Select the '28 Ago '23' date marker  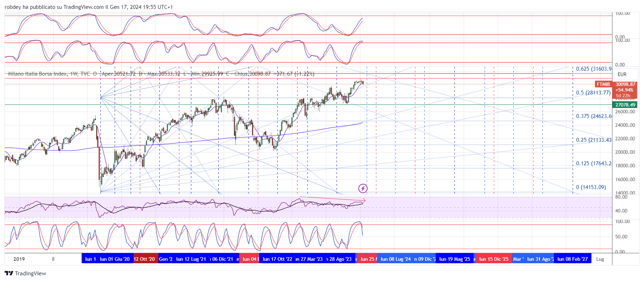pyautogui.click(x=339, y=259)
